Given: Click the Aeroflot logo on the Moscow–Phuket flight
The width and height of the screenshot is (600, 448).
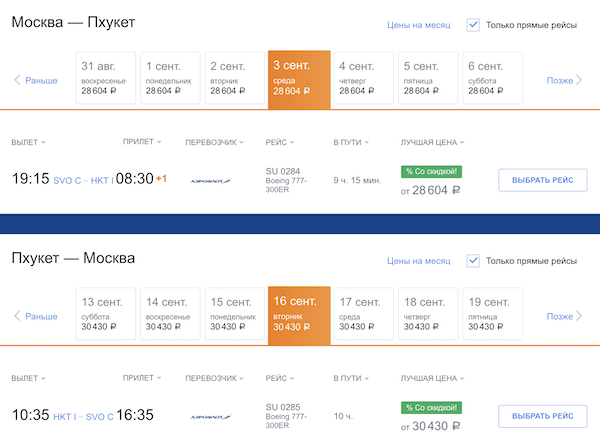Looking at the screenshot, I should tap(212, 181).
